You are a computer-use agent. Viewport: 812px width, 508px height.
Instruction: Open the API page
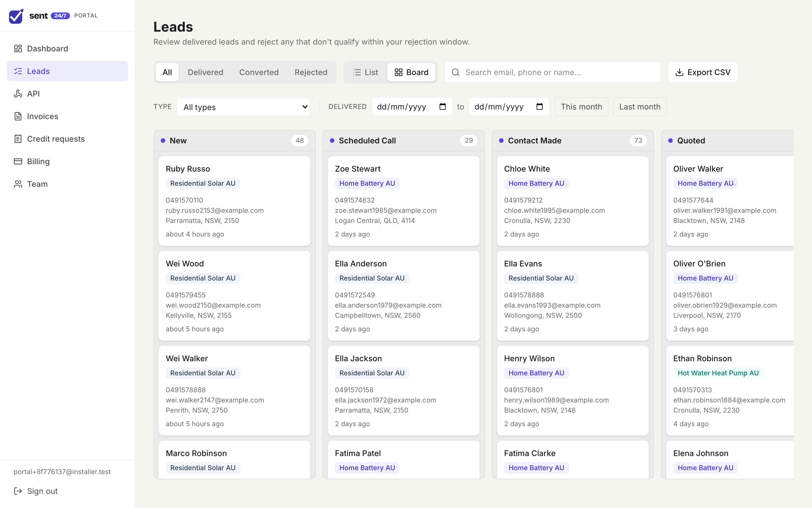click(x=67, y=94)
